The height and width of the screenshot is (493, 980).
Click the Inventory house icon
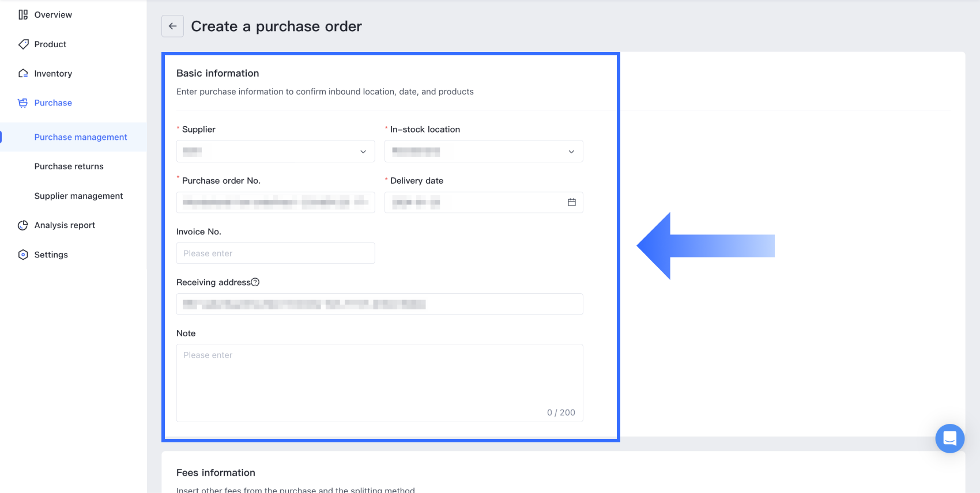click(x=23, y=74)
